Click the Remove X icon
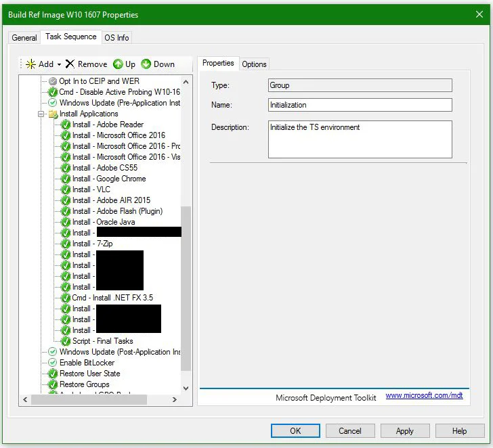Image resolution: width=493 pixels, height=448 pixels. (70, 64)
